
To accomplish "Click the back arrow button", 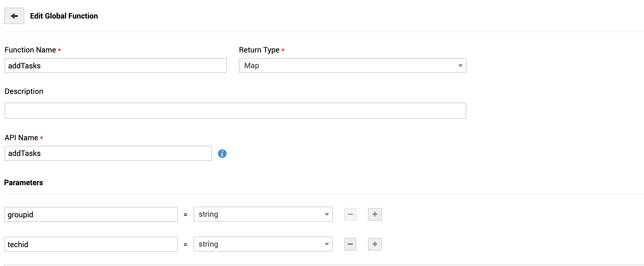I will (14, 16).
